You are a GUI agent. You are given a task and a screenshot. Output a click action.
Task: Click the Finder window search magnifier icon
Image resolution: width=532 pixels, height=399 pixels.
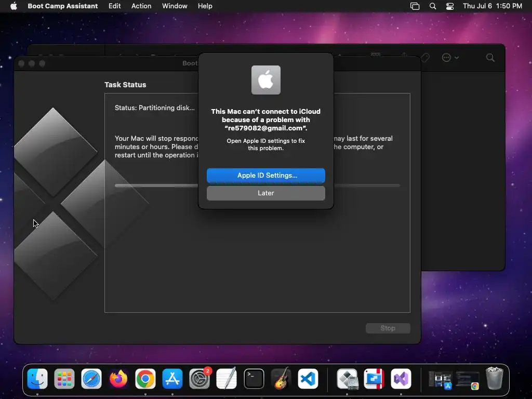(x=490, y=58)
